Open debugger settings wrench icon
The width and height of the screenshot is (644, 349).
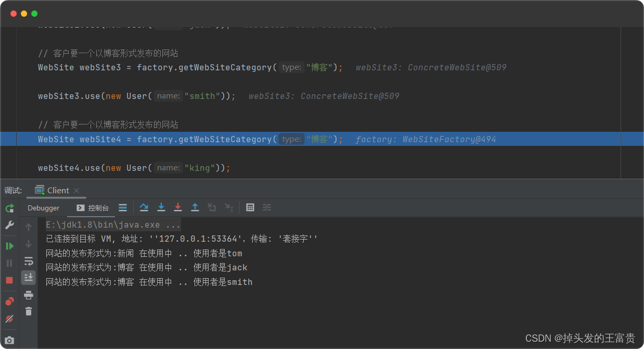pos(9,225)
